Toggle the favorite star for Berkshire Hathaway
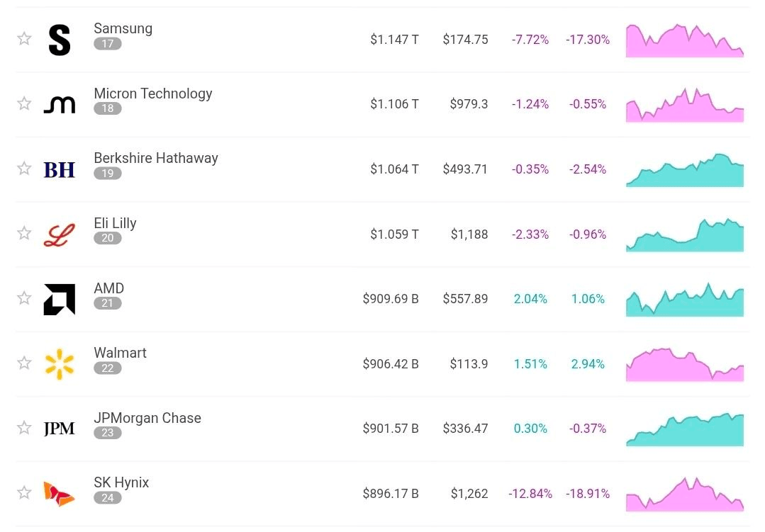 (24, 168)
